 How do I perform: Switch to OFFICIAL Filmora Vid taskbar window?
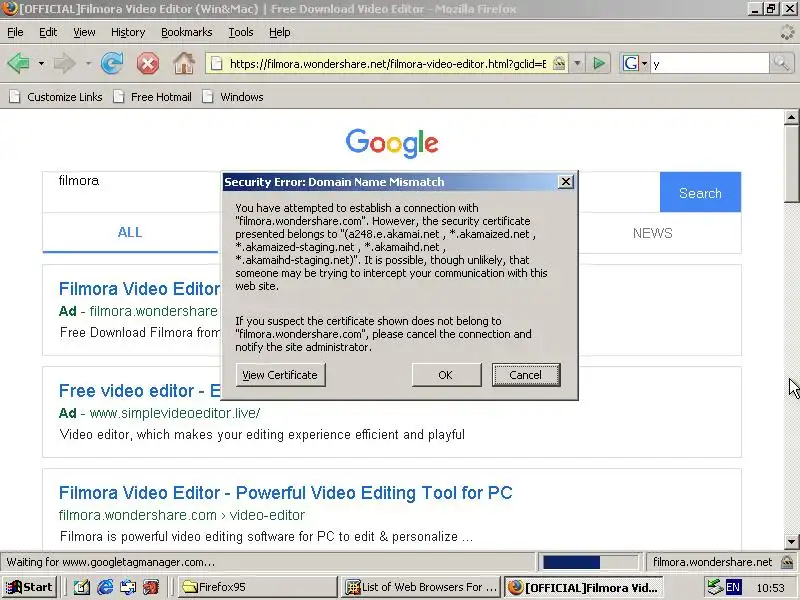click(584, 587)
